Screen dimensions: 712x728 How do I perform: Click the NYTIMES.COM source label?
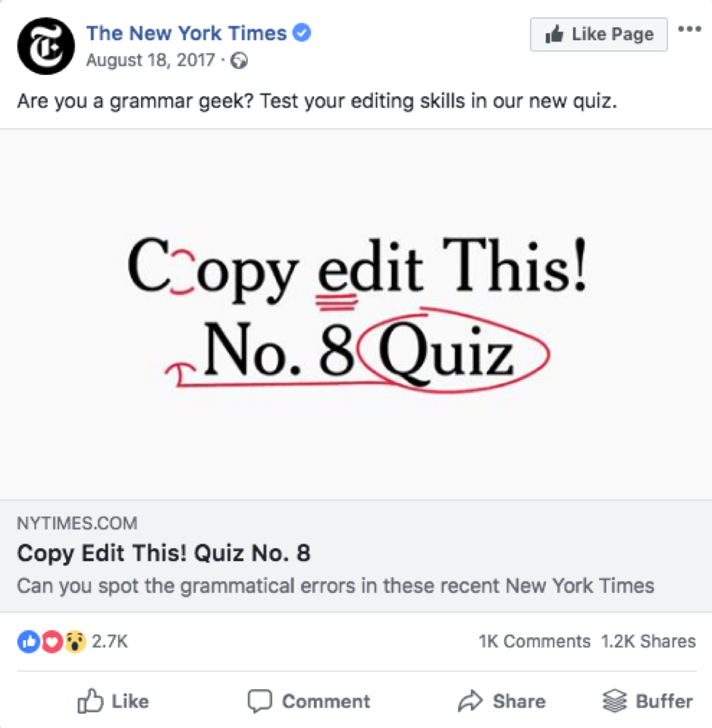coord(77,523)
